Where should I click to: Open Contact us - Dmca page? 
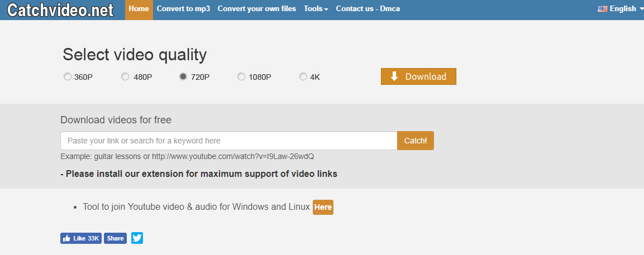tap(368, 9)
